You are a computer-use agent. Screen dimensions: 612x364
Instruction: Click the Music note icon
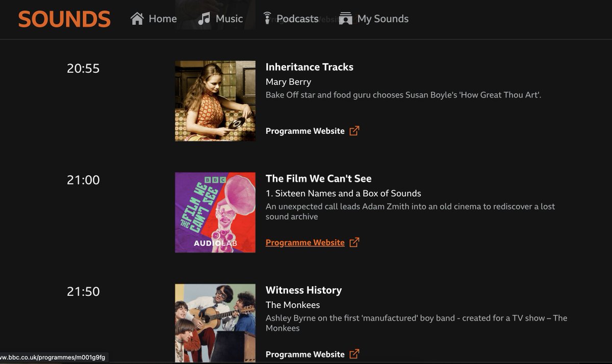204,19
